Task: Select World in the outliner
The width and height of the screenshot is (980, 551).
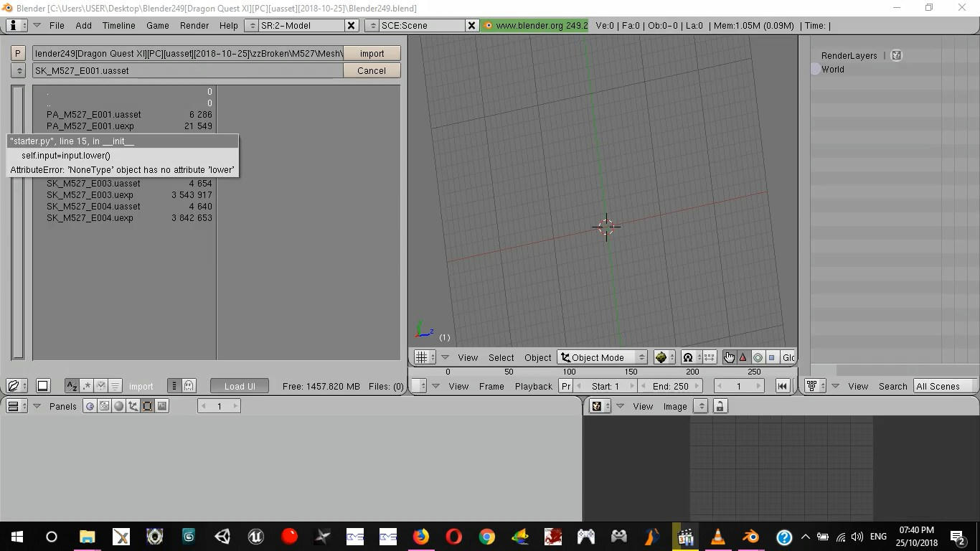Action: [x=833, y=70]
